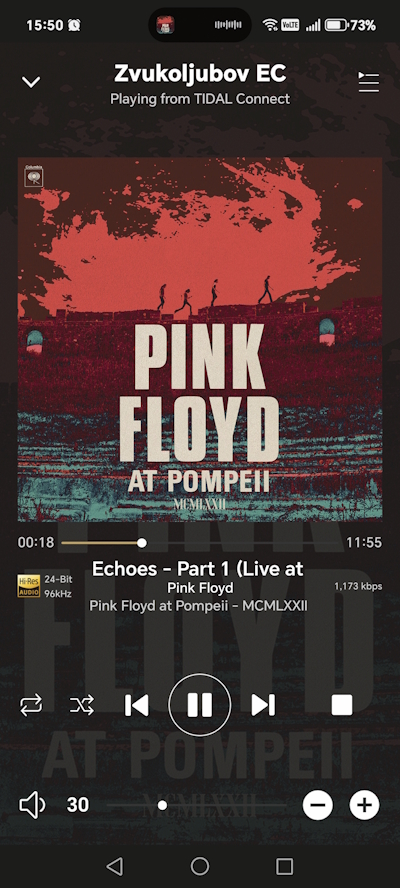The height and width of the screenshot is (888, 400).
Task: Decrease volume with the minus button
Action: (317, 805)
